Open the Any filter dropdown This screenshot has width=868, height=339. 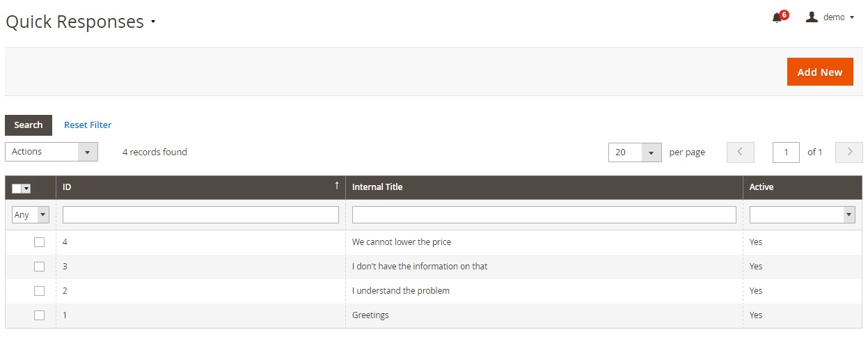pos(31,215)
